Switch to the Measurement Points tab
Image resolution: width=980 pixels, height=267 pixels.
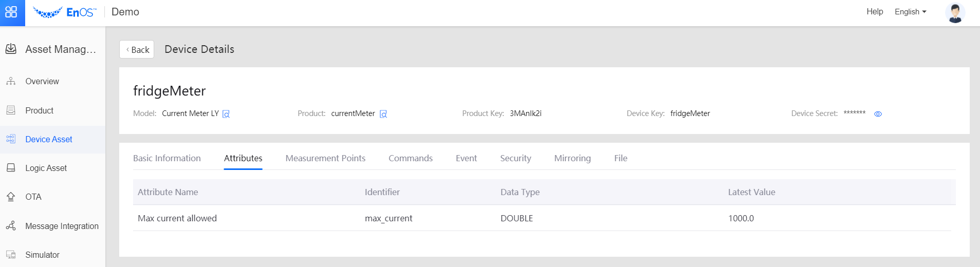(x=325, y=158)
